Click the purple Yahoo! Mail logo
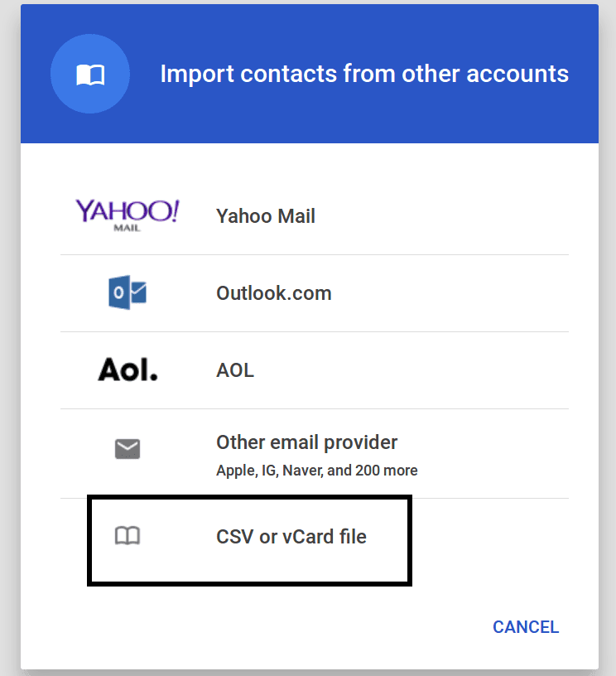Viewport: 616px width, 676px height. pos(127,215)
